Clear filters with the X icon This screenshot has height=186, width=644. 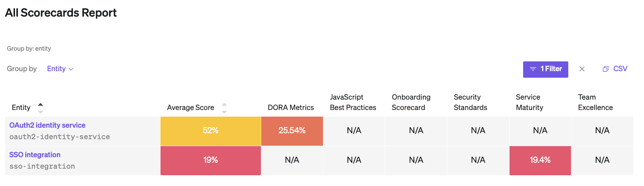(582, 69)
